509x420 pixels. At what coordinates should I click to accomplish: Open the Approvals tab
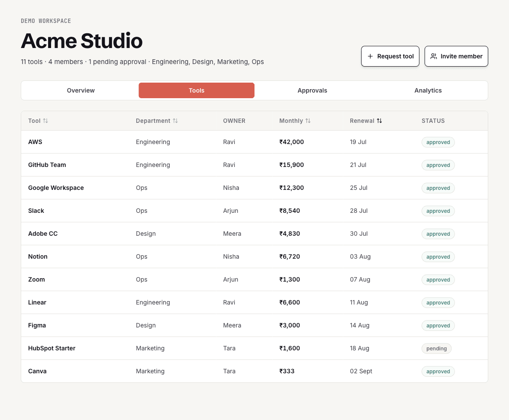312,90
